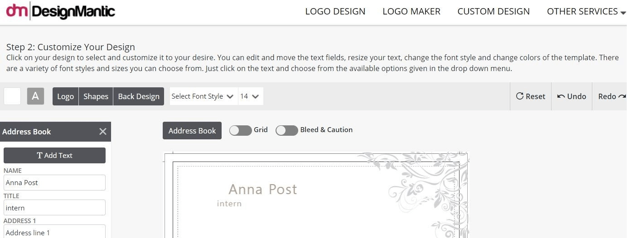Open Logo Design menu item

[335, 12]
